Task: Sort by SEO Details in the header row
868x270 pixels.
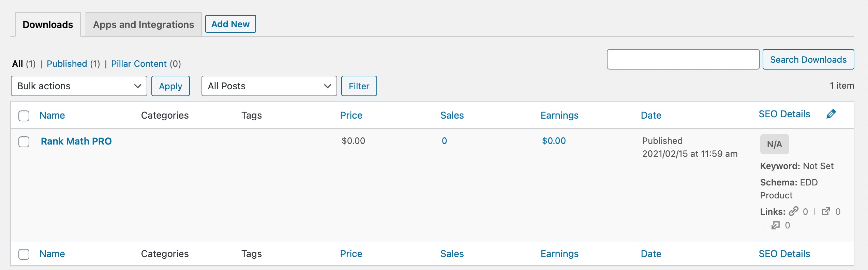Action: (784, 114)
